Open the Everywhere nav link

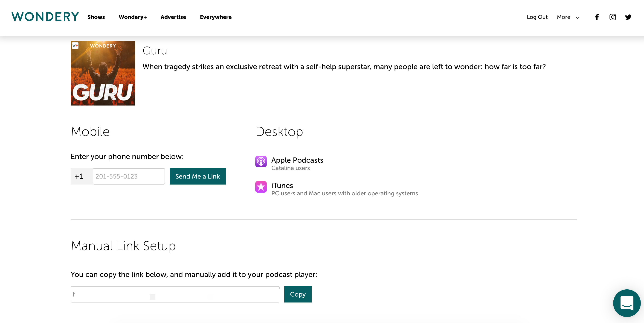(215, 17)
